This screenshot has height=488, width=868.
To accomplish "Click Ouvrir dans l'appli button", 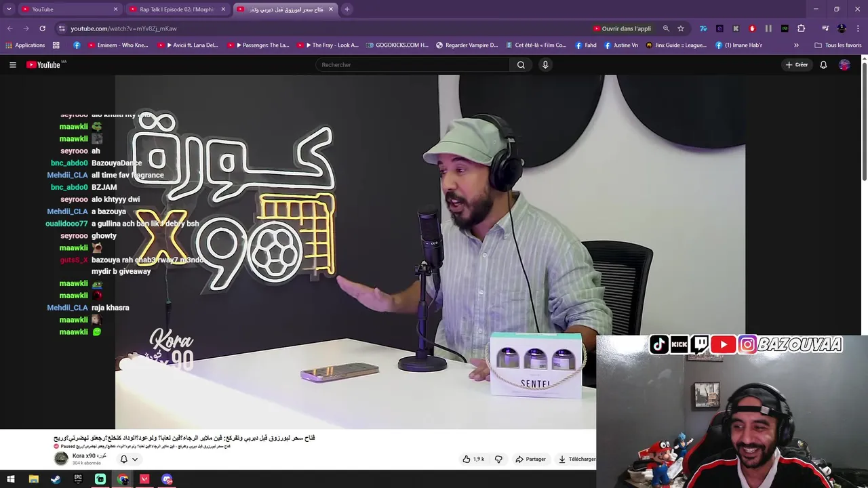I will point(622,28).
